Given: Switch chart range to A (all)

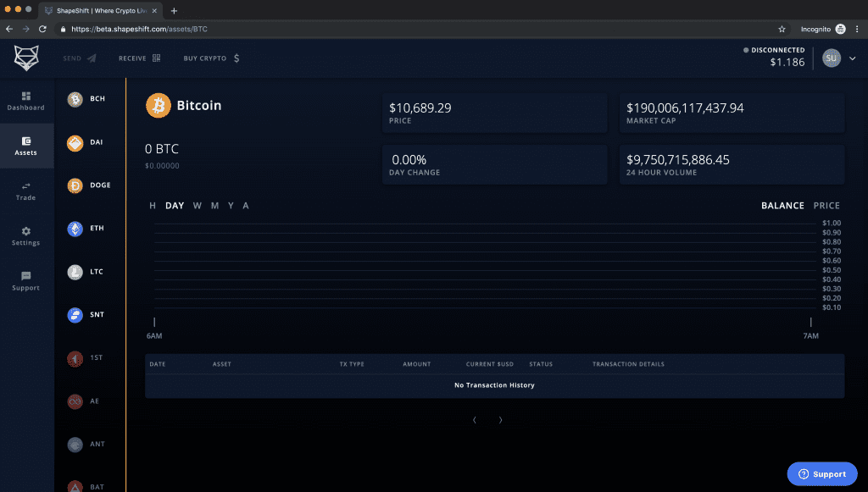Looking at the screenshot, I should pos(246,206).
